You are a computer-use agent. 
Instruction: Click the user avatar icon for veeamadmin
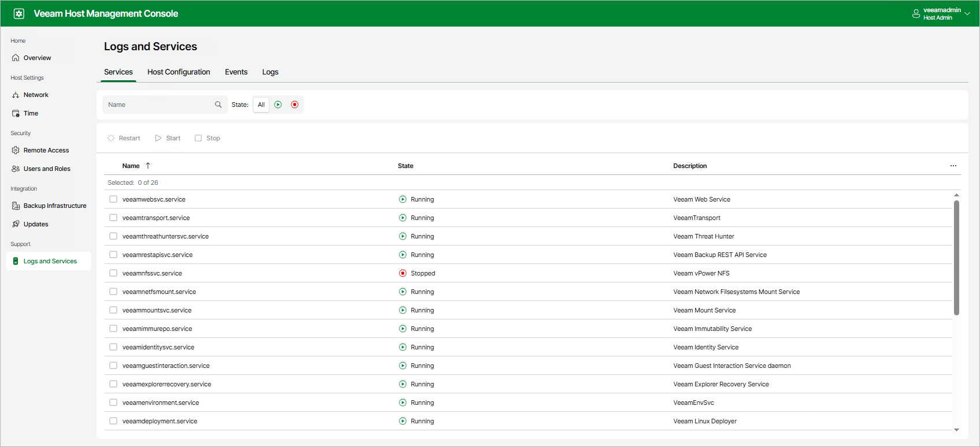pyautogui.click(x=916, y=14)
